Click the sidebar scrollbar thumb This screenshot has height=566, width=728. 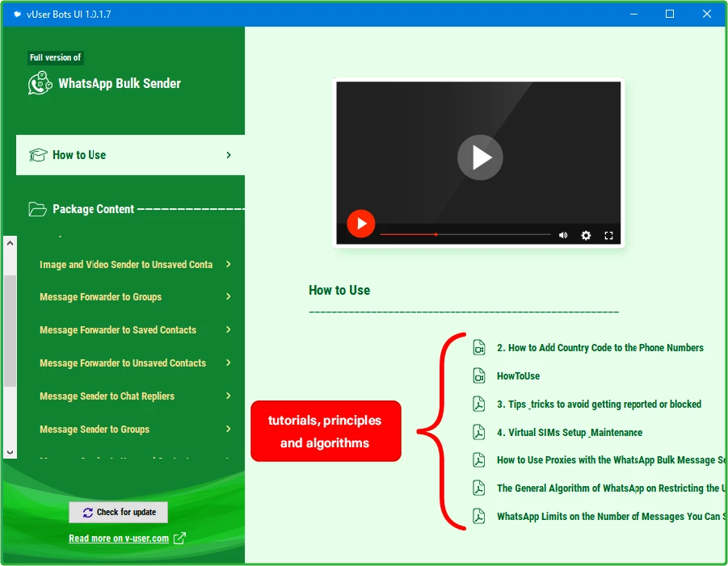(x=11, y=331)
